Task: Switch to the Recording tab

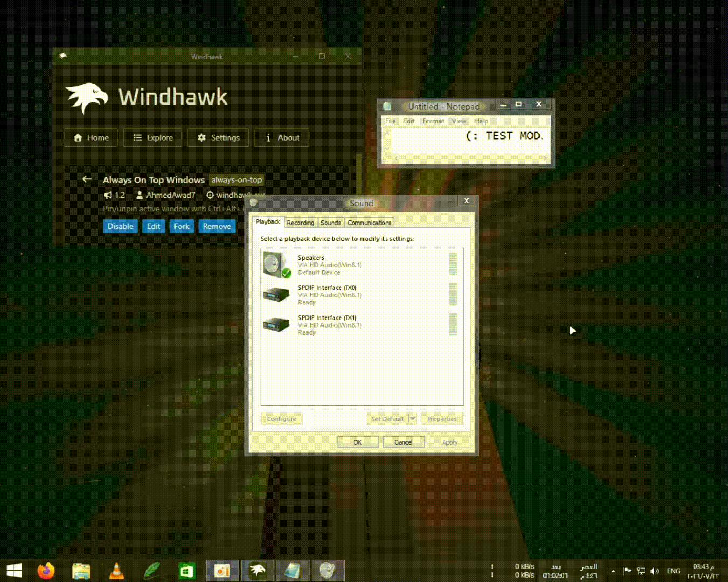Action: click(300, 223)
